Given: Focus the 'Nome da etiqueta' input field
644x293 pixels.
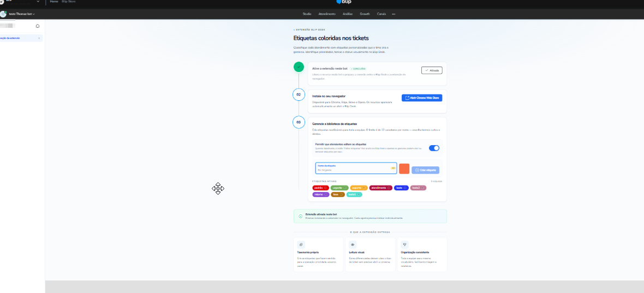Looking at the screenshot, I should (356, 168).
